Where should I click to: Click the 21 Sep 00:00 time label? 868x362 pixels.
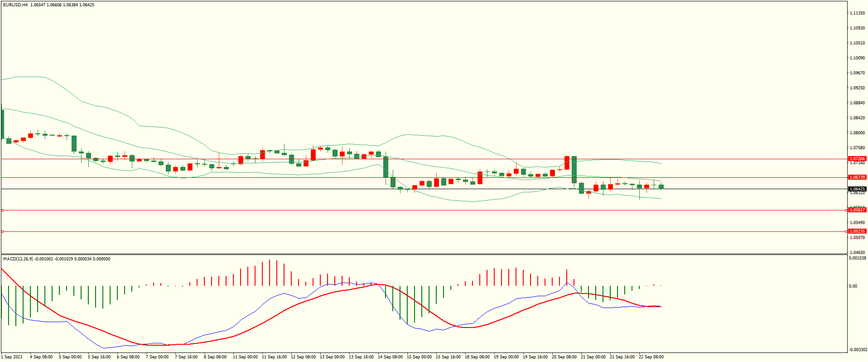[x=593, y=357]
